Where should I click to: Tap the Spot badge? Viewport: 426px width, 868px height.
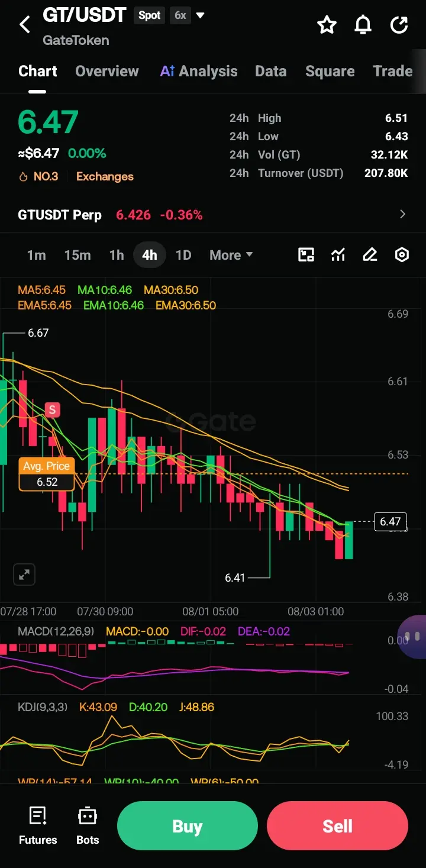pos(150,15)
